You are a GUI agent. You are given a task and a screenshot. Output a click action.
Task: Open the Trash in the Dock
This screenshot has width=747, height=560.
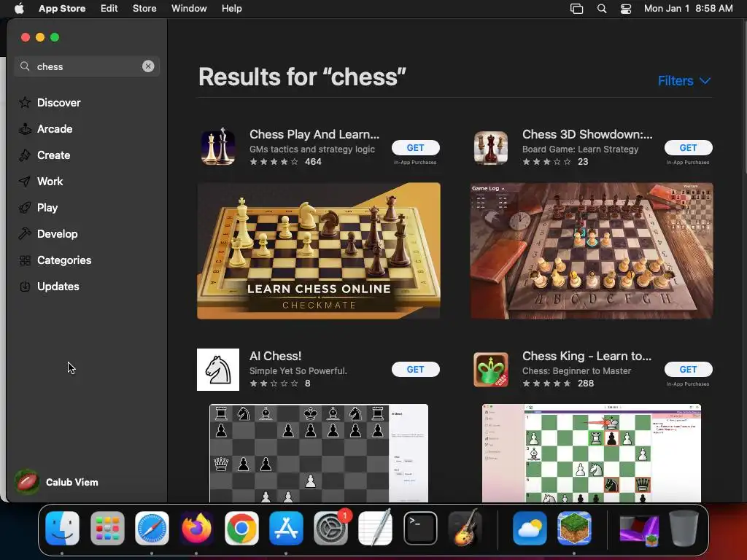(x=684, y=529)
